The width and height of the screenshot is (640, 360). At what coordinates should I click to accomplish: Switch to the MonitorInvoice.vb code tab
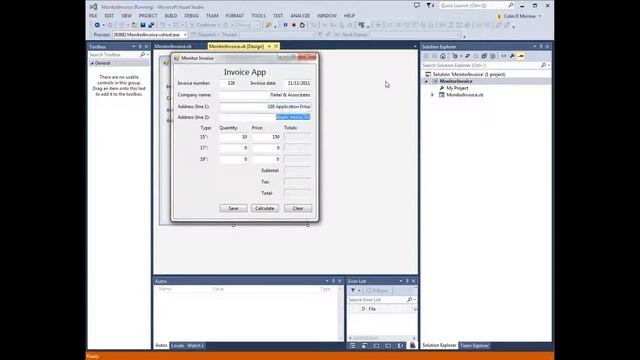click(173, 47)
